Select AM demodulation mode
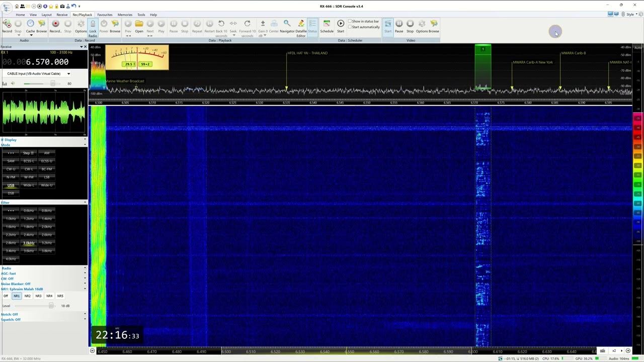Image resolution: width=644 pixels, height=362 pixels. 47,153
